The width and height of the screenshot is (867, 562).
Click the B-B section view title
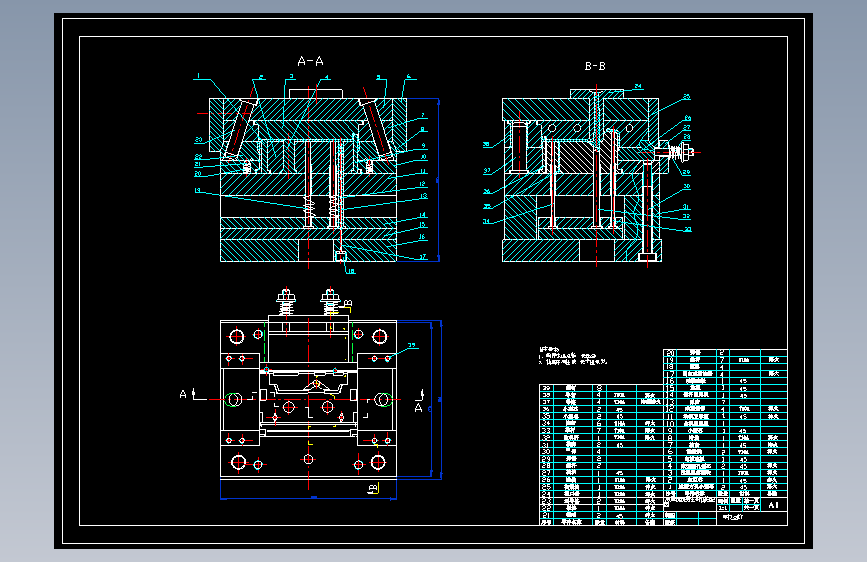point(595,66)
